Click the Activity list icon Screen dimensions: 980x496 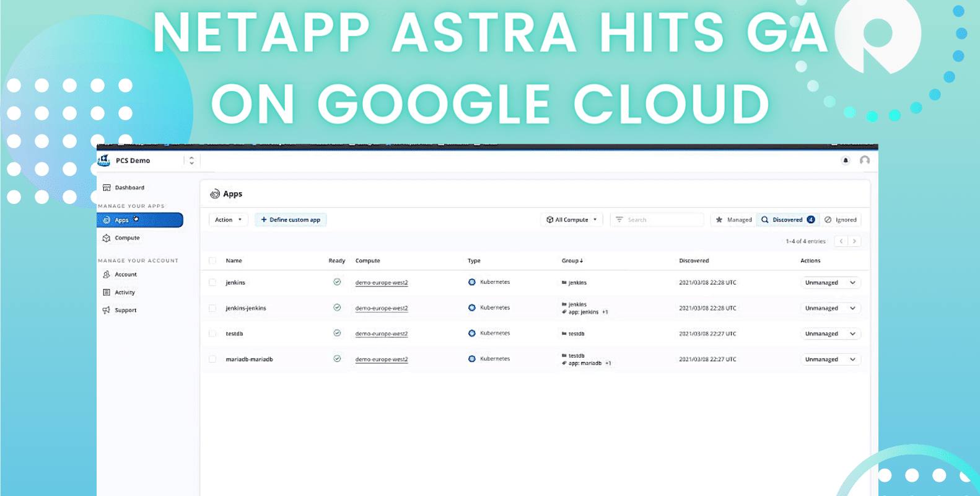(107, 292)
